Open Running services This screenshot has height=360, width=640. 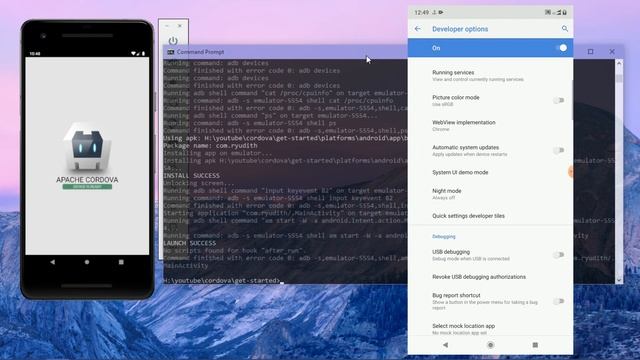(490, 76)
